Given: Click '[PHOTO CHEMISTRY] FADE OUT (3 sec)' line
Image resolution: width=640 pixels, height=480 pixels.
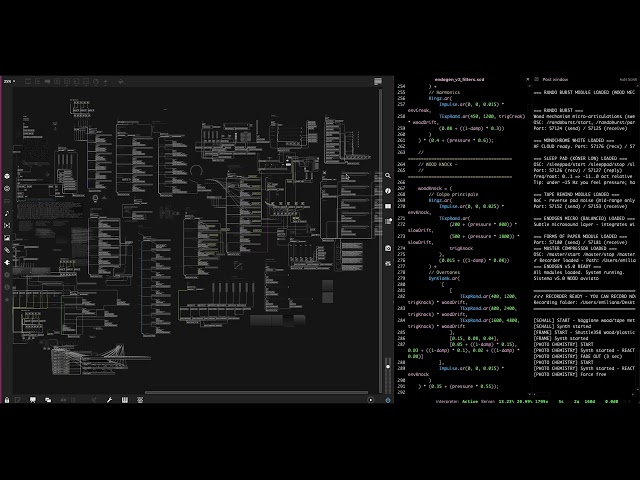Looking at the screenshot, I should [578, 356].
